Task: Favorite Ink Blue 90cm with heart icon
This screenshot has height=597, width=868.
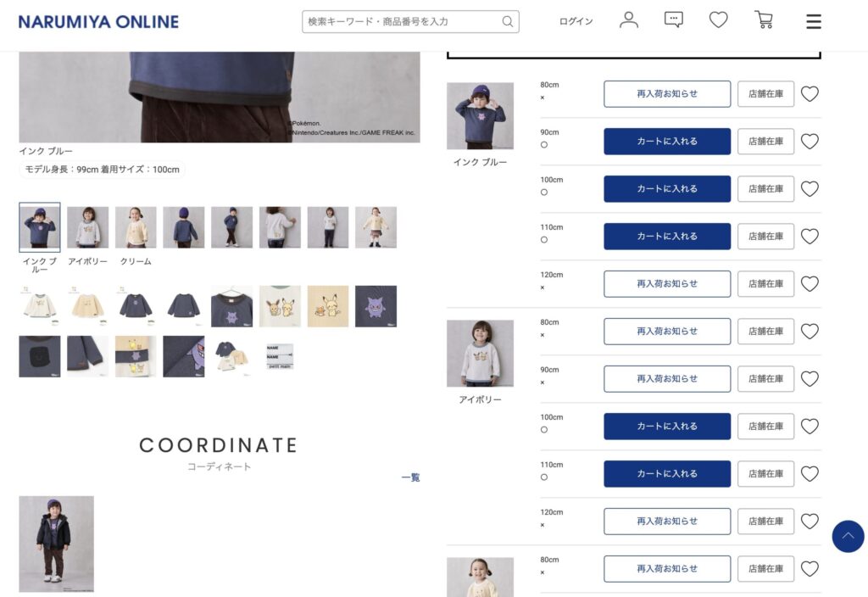Action: (810, 142)
